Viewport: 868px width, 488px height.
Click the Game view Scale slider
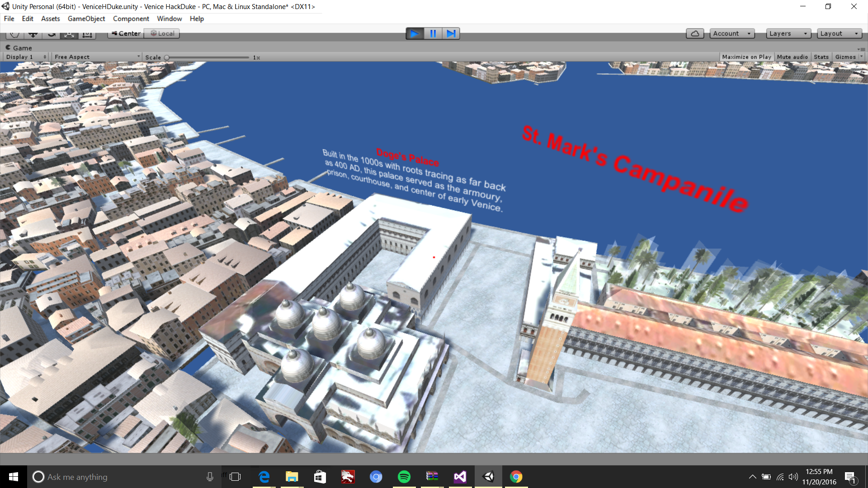pyautogui.click(x=207, y=57)
